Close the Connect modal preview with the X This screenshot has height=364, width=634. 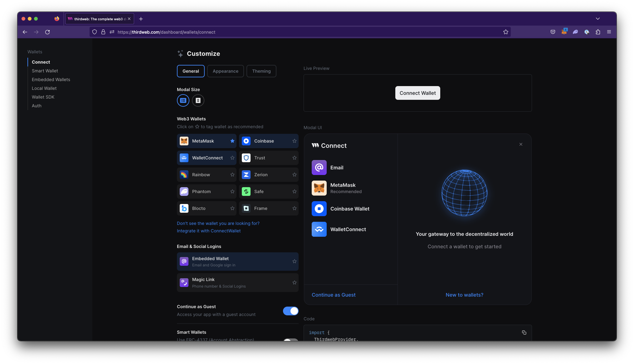(521, 144)
